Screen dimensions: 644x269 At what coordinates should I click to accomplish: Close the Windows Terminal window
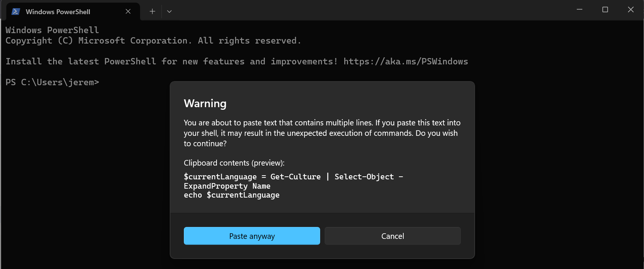631,10
